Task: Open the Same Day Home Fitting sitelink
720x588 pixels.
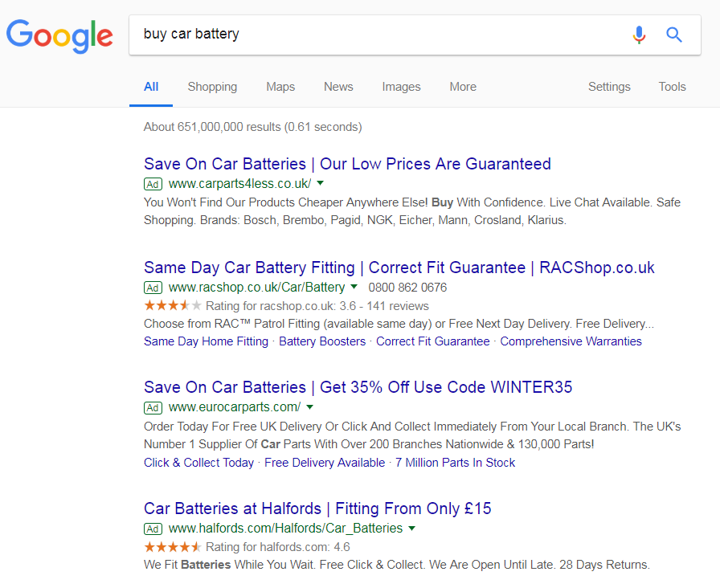Action: pos(207,341)
